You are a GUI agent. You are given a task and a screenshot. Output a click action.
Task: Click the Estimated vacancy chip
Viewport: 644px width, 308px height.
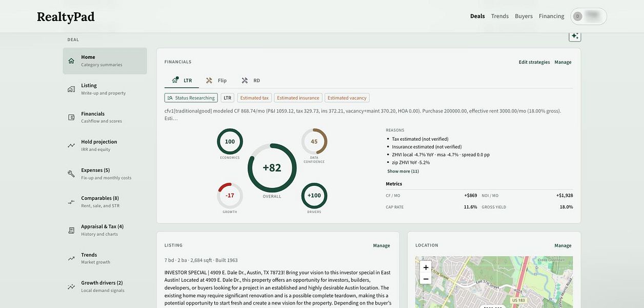click(x=347, y=98)
